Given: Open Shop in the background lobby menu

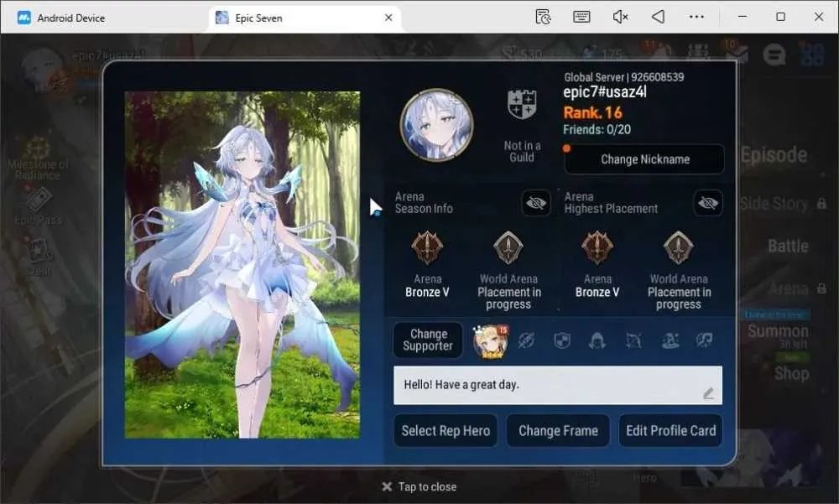Looking at the screenshot, I should coord(791,373).
